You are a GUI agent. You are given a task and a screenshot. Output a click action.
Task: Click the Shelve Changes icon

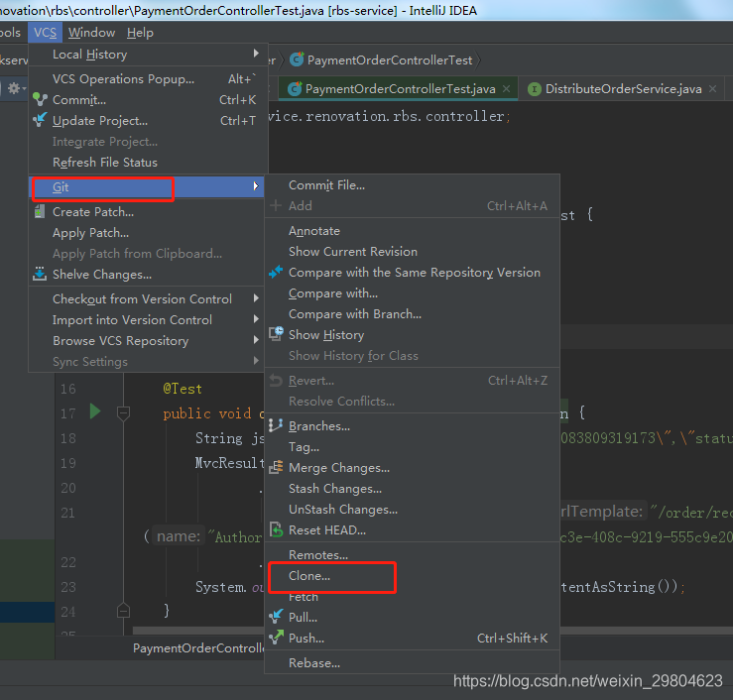pos(40,274)
